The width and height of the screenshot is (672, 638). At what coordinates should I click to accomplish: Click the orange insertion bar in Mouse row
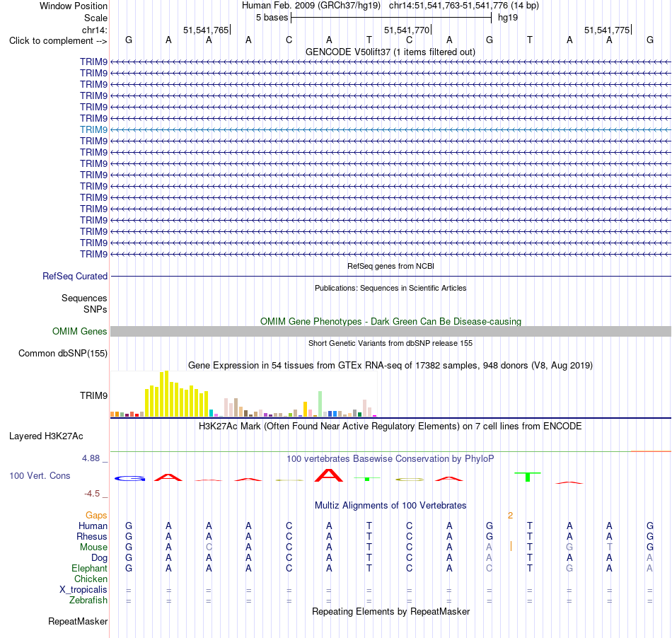[x=511, y=546]
